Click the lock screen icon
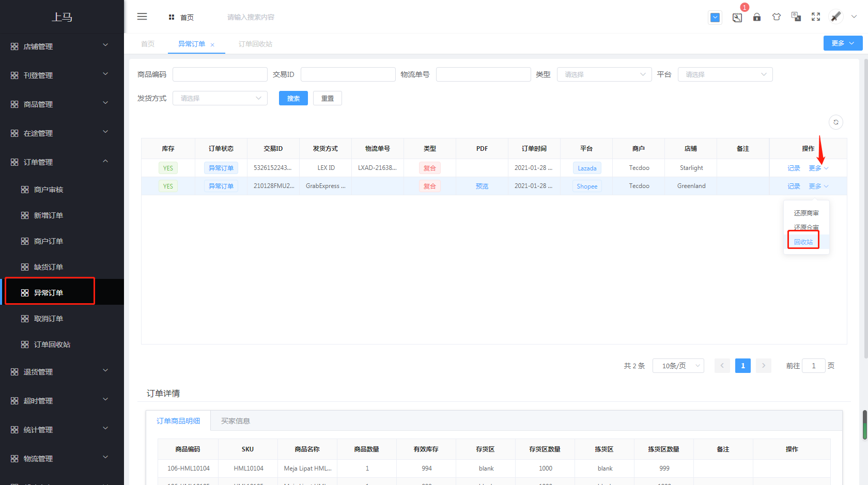The height and width of the screenshot is (485, 868). coord(757,17)
